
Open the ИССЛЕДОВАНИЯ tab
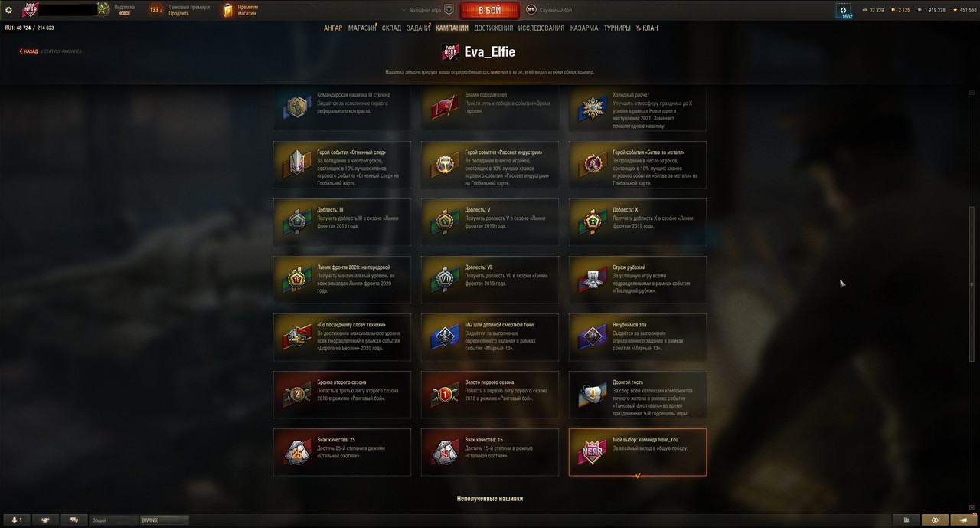[541, 28]
